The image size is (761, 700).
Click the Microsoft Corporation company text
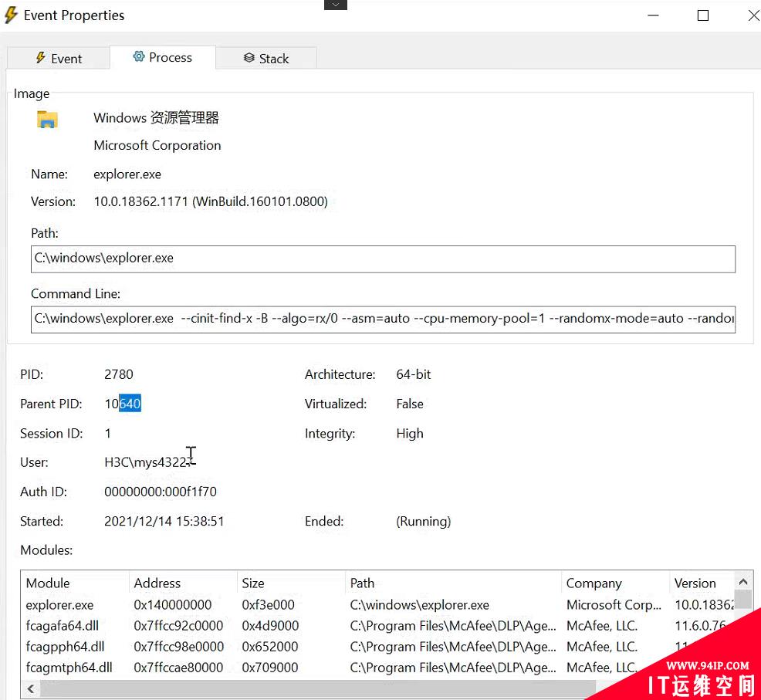click(x=157, y=145)
